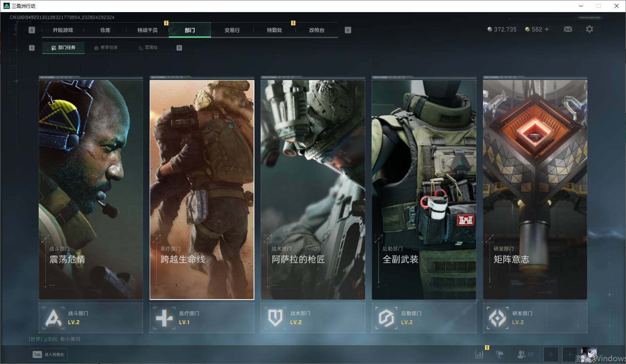Screen dimensions: 626x364
Task: Minimize the 三角洲行动 window
Action: pyautogui.click(x=581, y=6)
